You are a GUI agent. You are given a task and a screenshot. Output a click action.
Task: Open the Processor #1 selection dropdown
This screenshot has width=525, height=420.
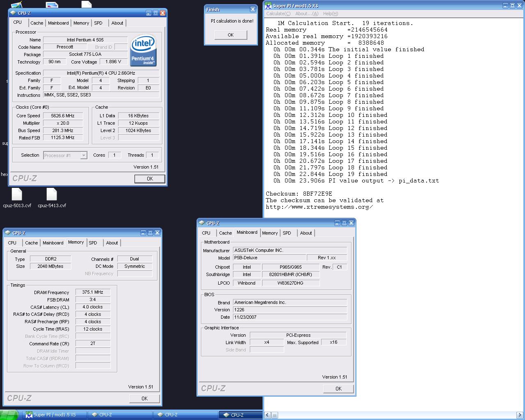[x=84, y=155]
